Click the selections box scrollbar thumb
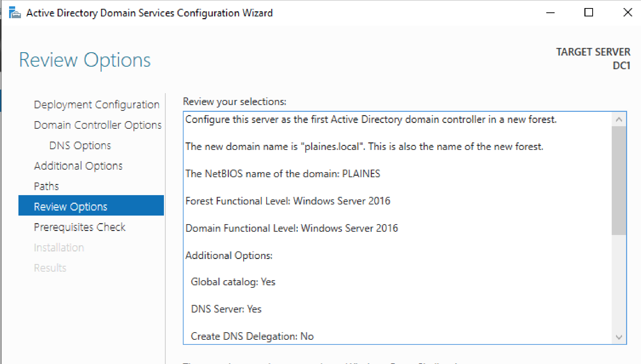 [619, 180]
